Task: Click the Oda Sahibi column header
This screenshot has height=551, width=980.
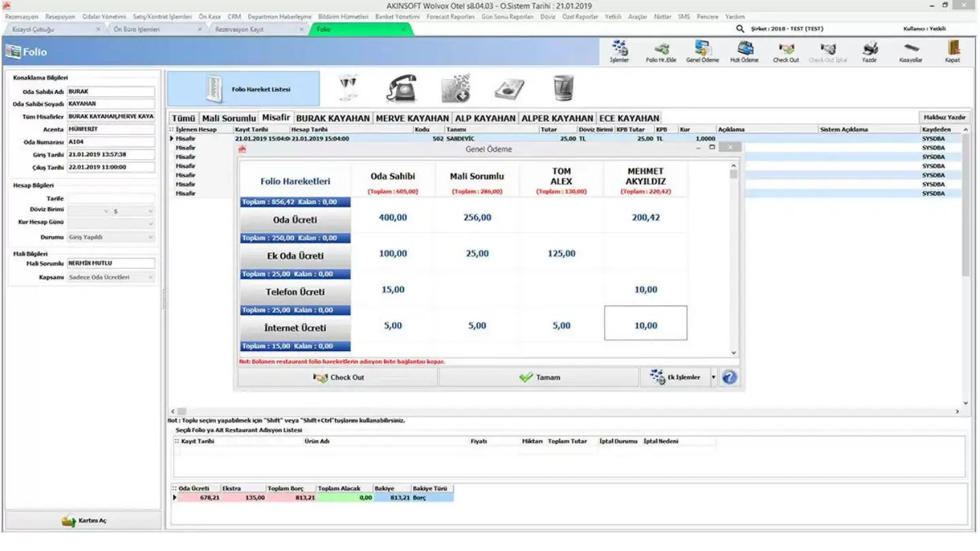Action: coord(393,180)
